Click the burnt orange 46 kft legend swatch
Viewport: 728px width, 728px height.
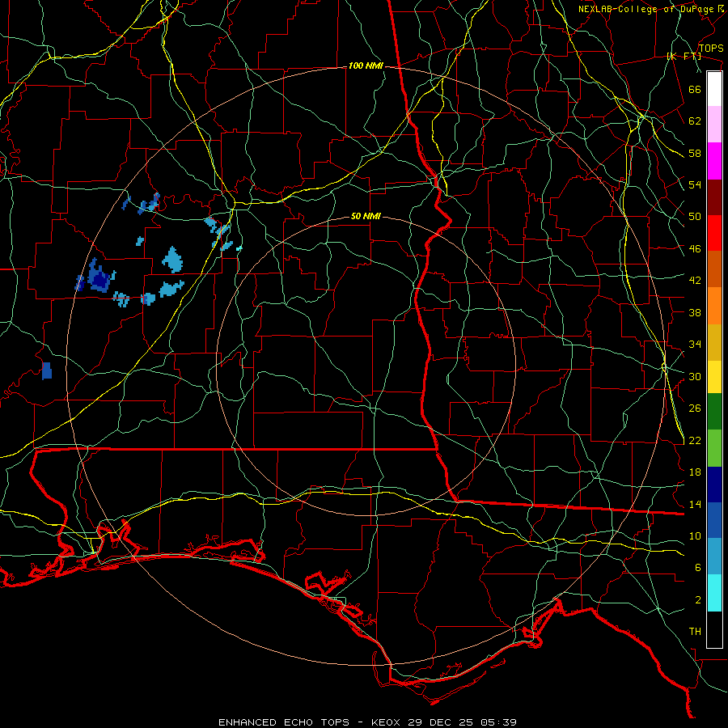[714, 269]
